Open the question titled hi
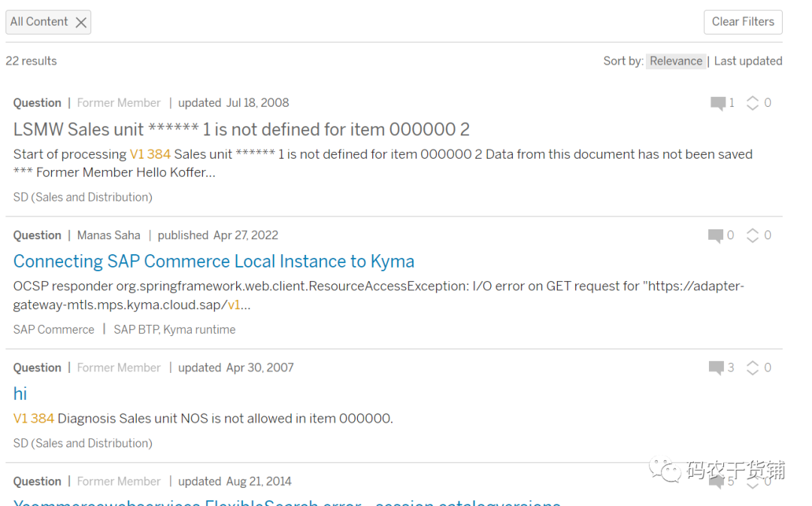The height and width of the screenshot is (506, 812). 20,394
